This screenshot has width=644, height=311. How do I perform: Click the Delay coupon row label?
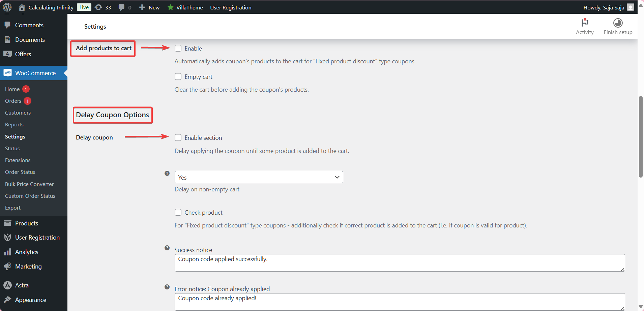coord(94,137)
